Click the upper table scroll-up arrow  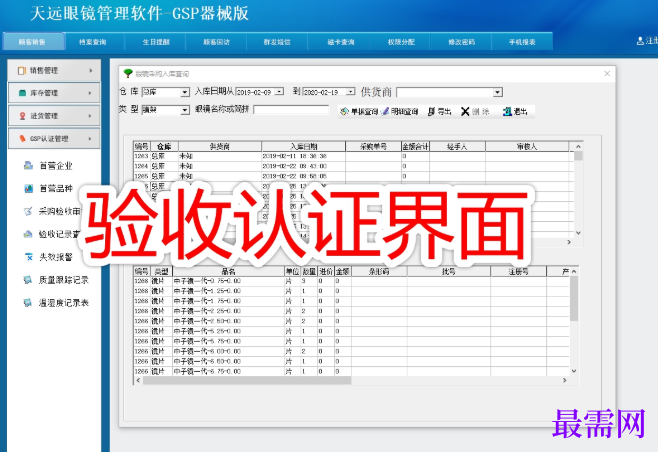(578, 147)
